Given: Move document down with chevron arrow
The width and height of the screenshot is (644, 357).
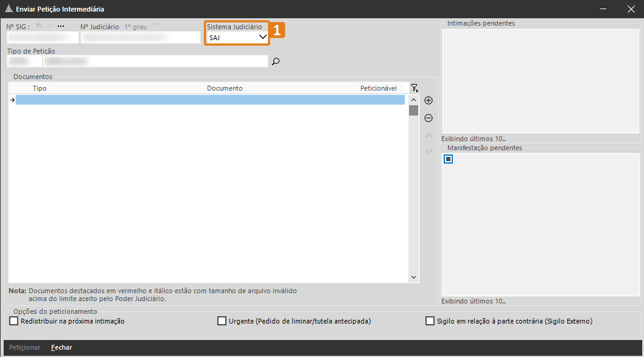Looking at the screenshot, I should coord(428,151).
